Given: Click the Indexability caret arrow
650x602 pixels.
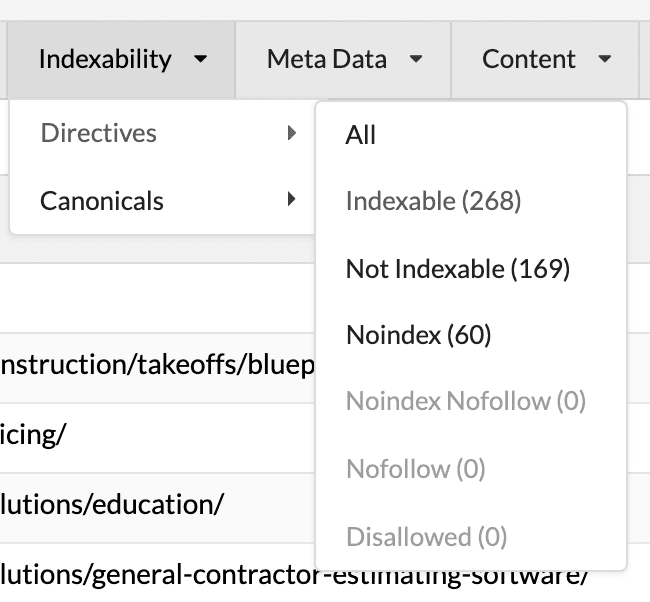Looking at the screenshot, I should coord(201,60).
